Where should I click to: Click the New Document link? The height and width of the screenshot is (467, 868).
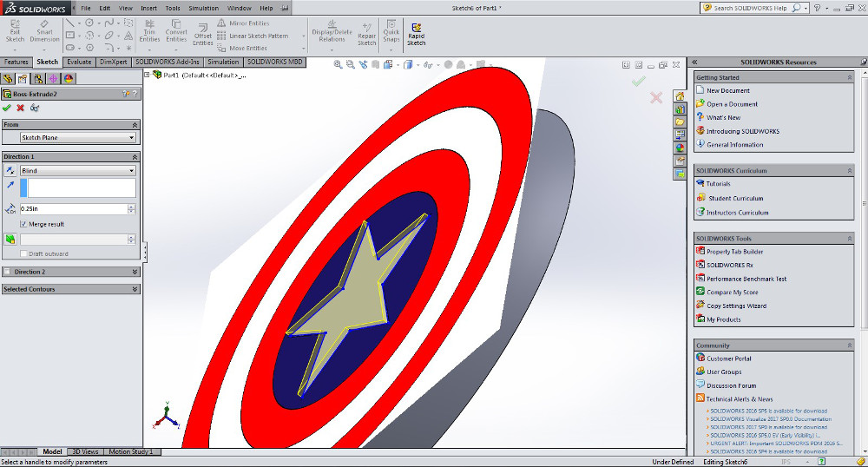pos(728,90)
